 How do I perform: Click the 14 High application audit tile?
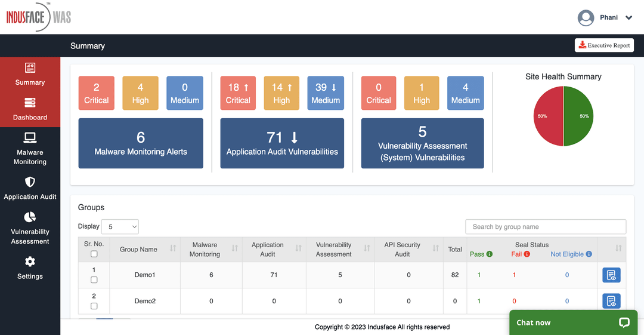click(281, 93)
